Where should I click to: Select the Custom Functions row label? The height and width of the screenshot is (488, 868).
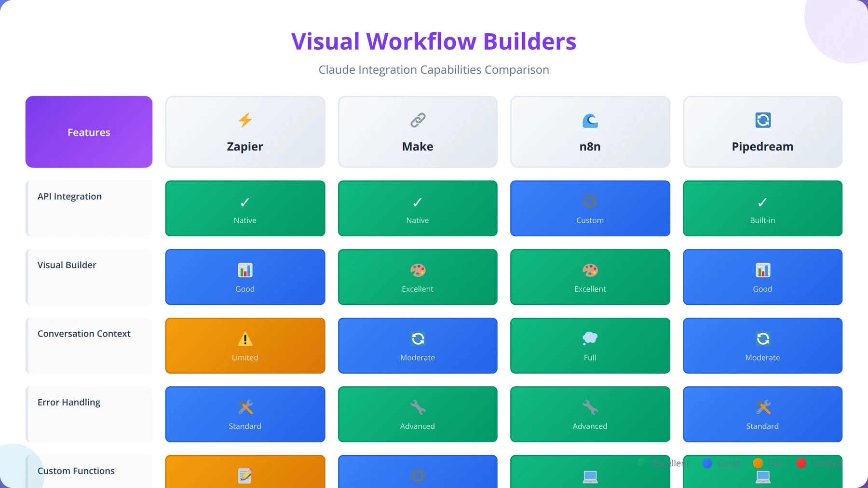(76, 471)
